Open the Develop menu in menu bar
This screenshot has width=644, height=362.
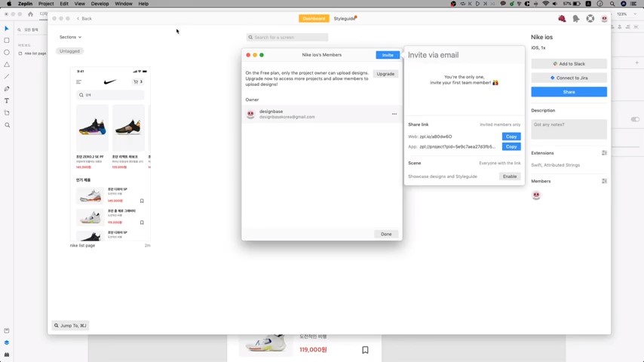(x=100, y=4)
